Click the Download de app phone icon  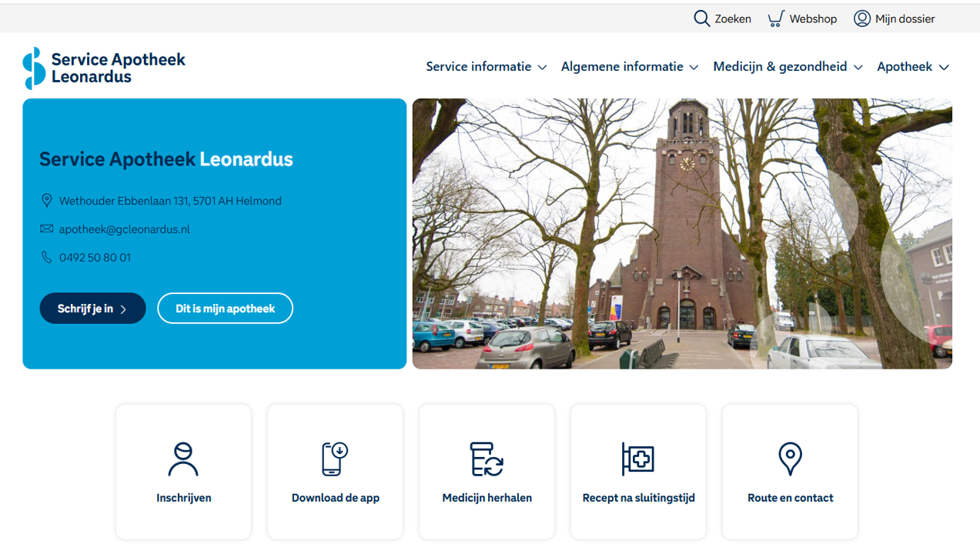click(335, 459)
